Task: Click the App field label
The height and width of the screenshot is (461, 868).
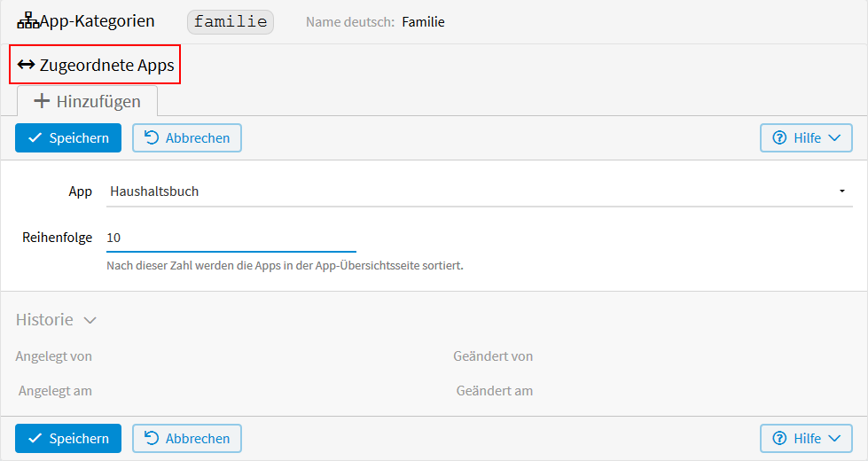Action: point(81,192)
